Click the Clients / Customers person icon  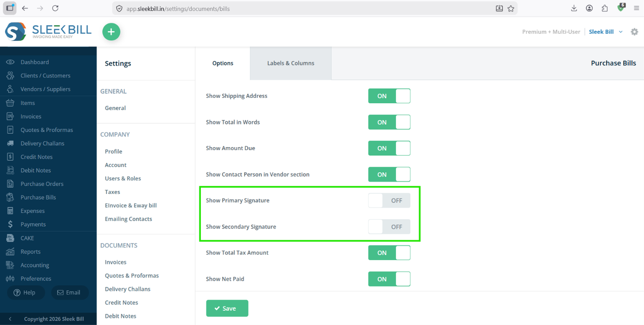(10, 76)
